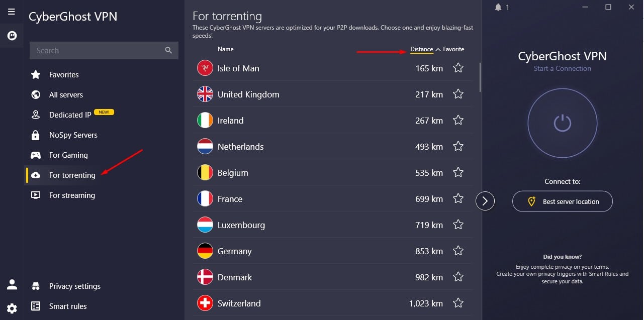
Task: Mark Germany as favorite with star
Action: [458, 251]
